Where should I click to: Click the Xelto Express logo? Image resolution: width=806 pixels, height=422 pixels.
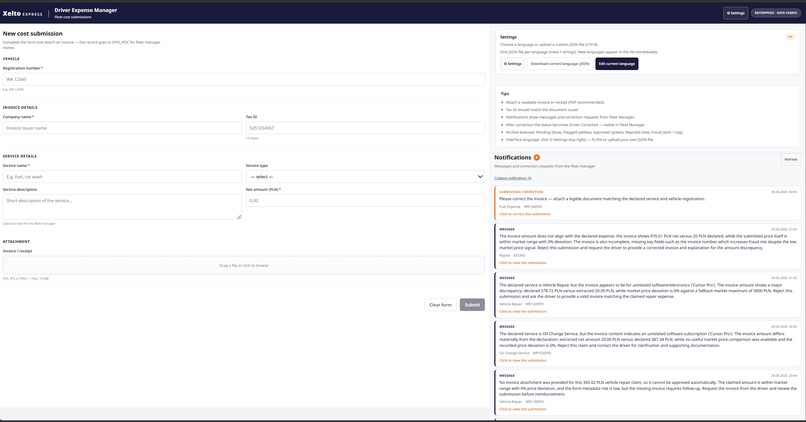[23, 13]
